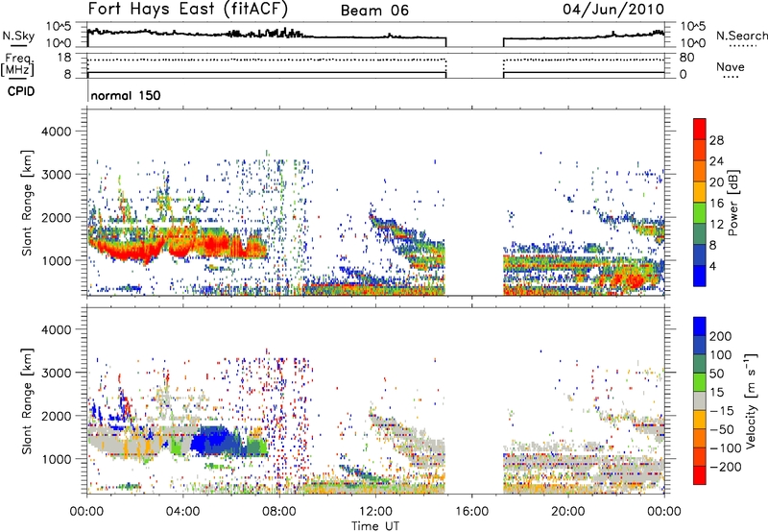Viewport: 768px width, 532px height.
Task: Click the '4000' tick on the power panel
Action: (57, 132)
